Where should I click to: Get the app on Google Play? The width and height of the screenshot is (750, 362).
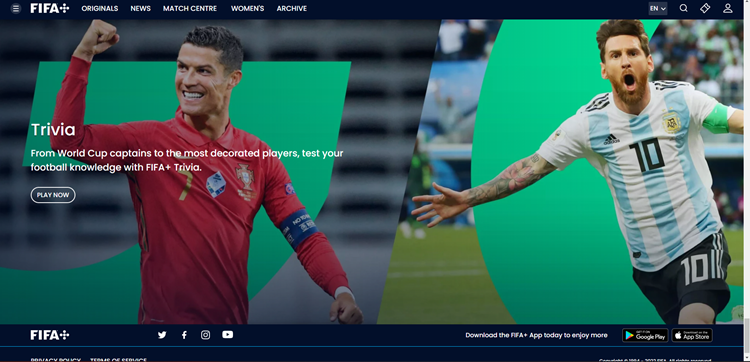coord(645,335)
